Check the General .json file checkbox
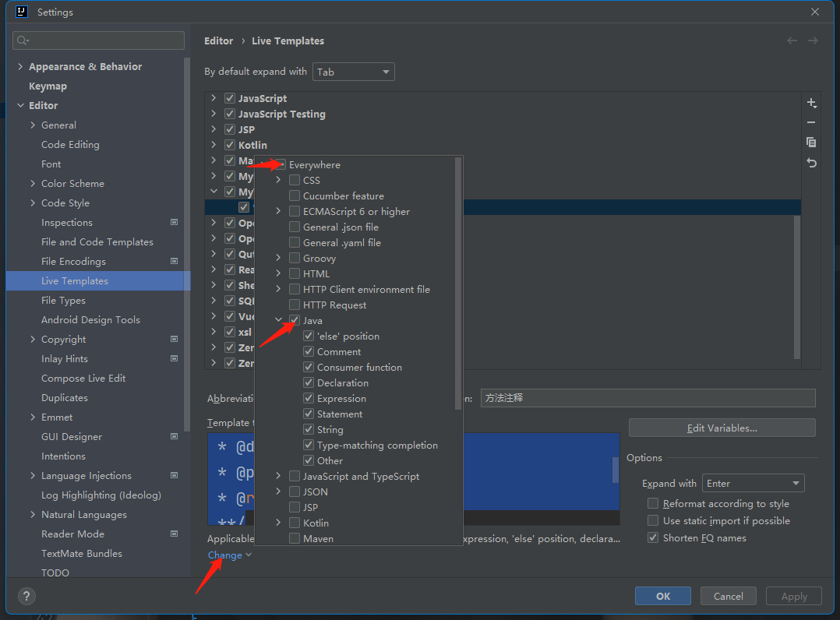This screenshot has width=840, height=620. click(x=294, y=227)
